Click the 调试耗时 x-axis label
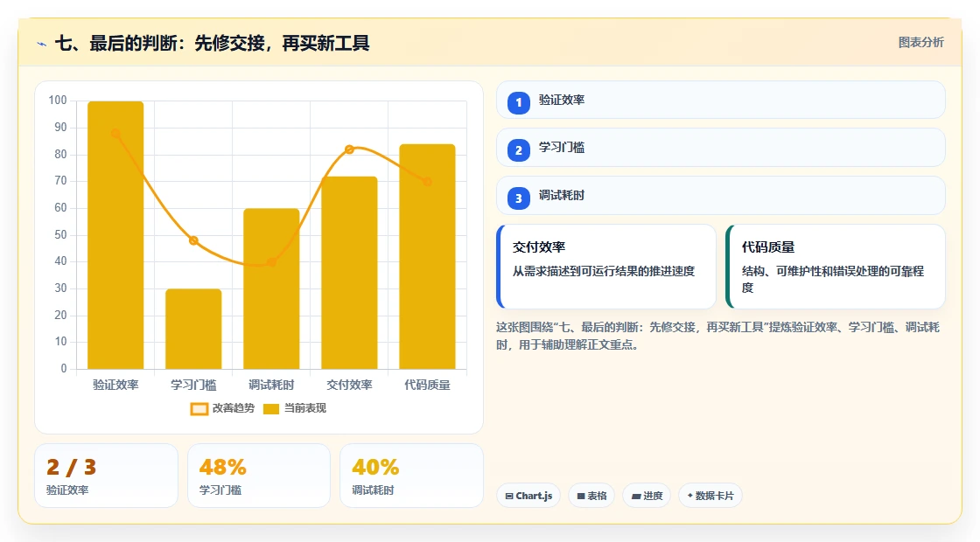Image resolution: width=980 pixels, height=542 pixels. (271, 385)
